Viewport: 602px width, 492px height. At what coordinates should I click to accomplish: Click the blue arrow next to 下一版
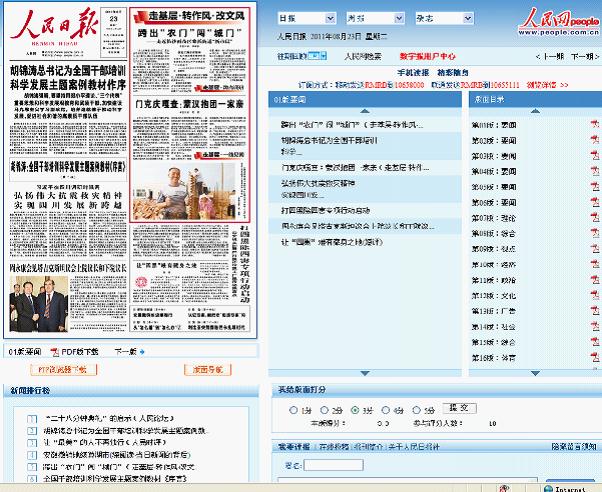142,352
